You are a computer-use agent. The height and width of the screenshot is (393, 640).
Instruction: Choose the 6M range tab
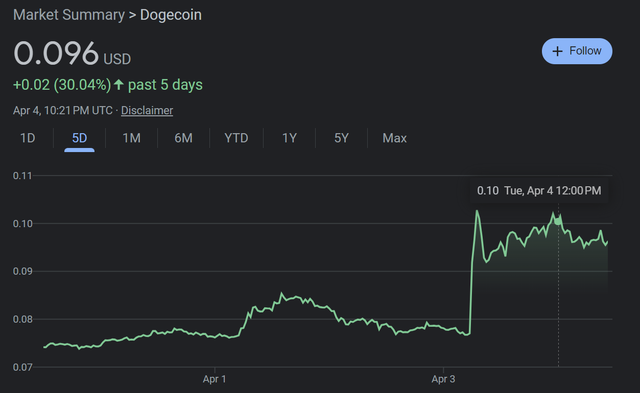[183, 138]
